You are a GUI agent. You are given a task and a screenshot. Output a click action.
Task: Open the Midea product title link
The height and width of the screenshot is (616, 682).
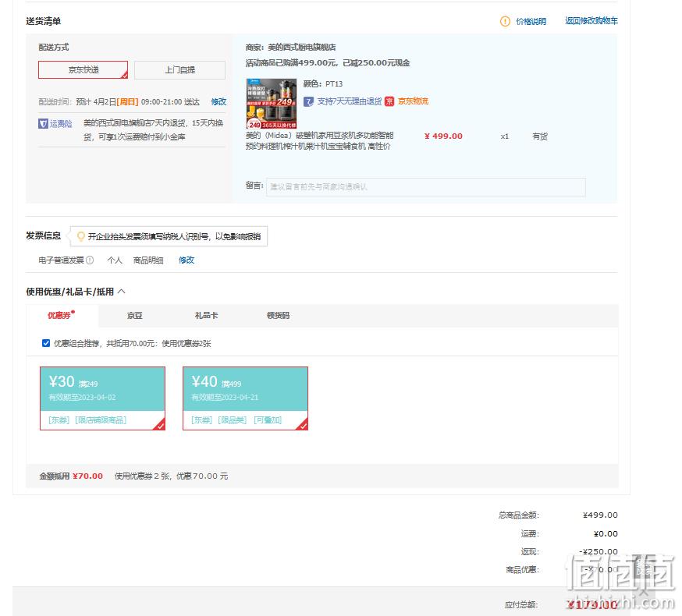[319, 141]
